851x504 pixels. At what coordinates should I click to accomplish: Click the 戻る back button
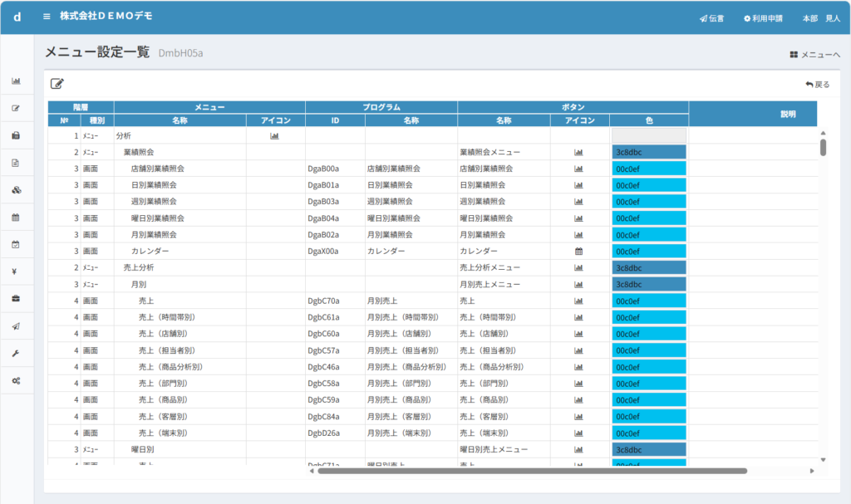(818, 85)
